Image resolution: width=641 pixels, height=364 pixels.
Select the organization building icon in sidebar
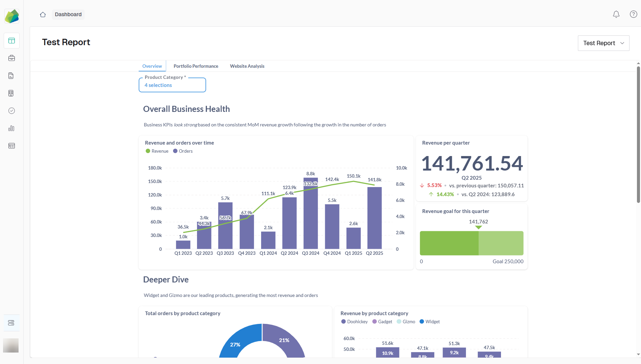(x=11, y=93)
